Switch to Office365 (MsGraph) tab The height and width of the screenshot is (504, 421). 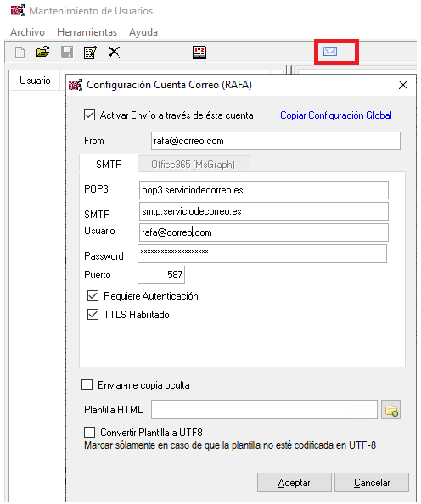pyautogui.click(x=194, y=165)
